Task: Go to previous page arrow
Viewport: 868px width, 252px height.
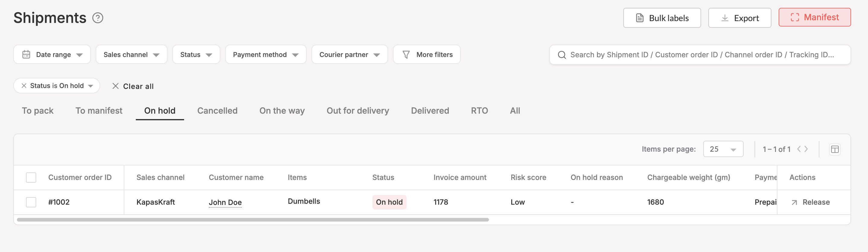Action: pyautogui.click(x=799, y=149)
